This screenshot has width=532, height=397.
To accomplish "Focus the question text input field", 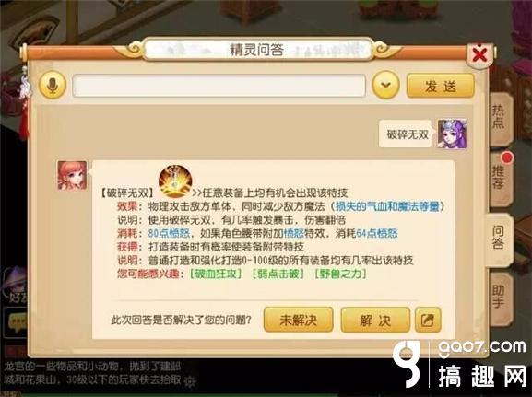I will [219, 86].
